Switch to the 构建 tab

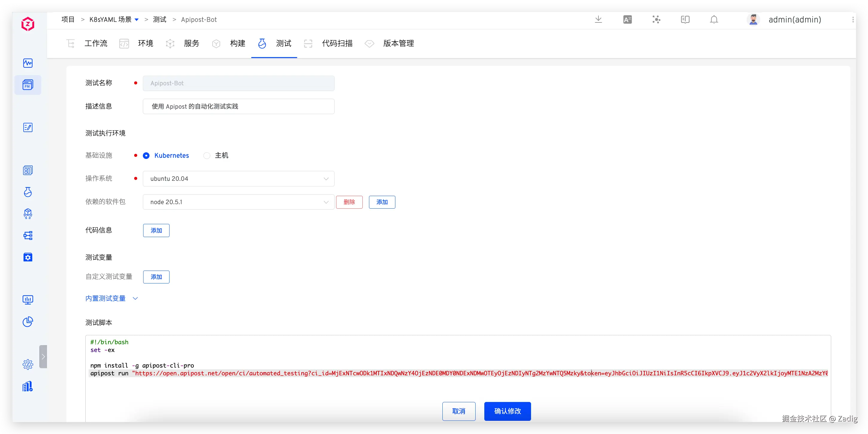237,43
